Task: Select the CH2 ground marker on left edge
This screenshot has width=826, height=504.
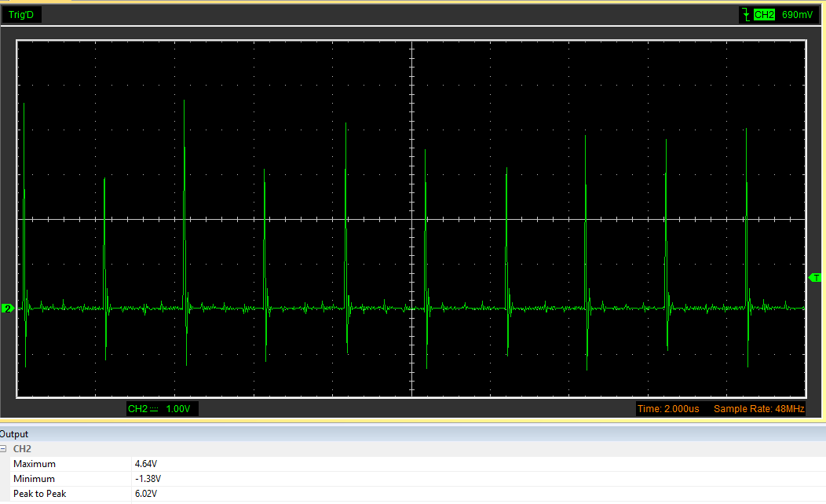Action: 8,309
